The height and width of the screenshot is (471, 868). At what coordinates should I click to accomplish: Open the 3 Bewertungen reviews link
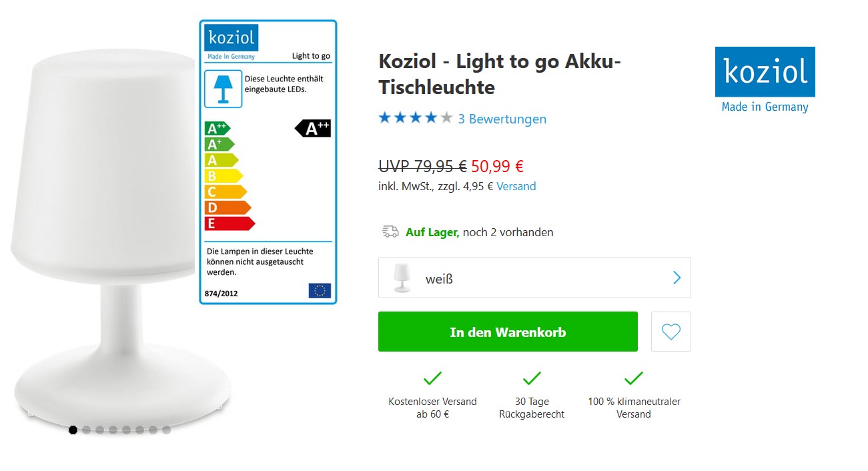(x=502, y=119)
